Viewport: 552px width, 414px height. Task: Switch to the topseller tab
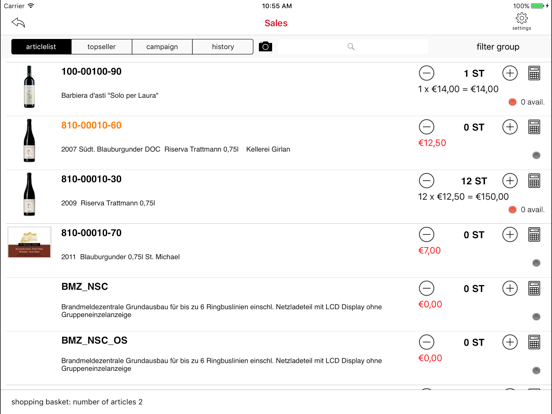(x=101, y=46)
